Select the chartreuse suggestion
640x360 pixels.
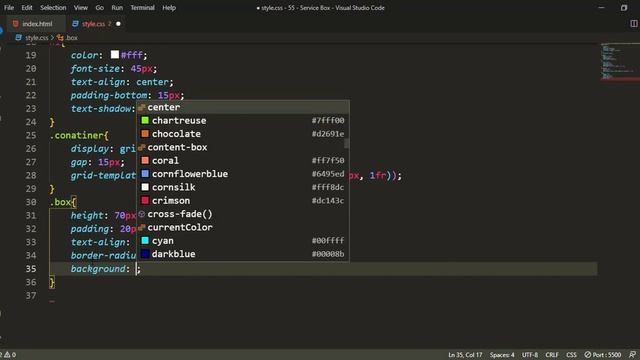click(x=243, y=120)
